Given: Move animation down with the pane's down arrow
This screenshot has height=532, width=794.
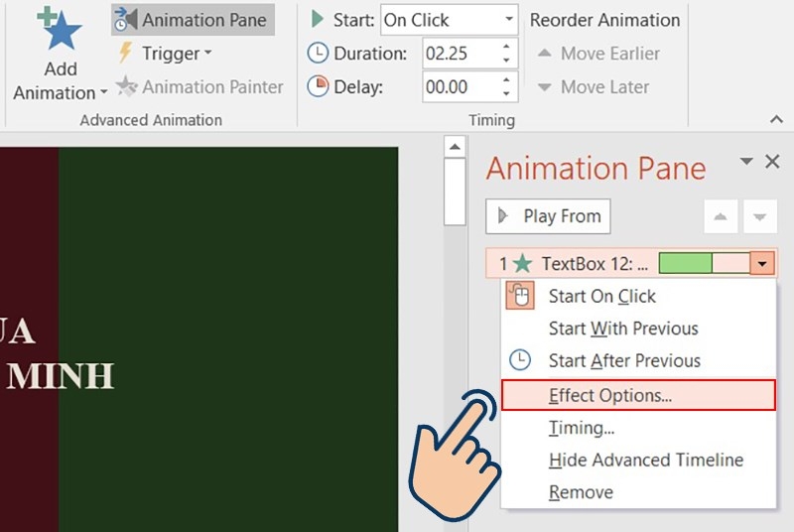Looking at the screenshot, I should click(x=759, y=216).
